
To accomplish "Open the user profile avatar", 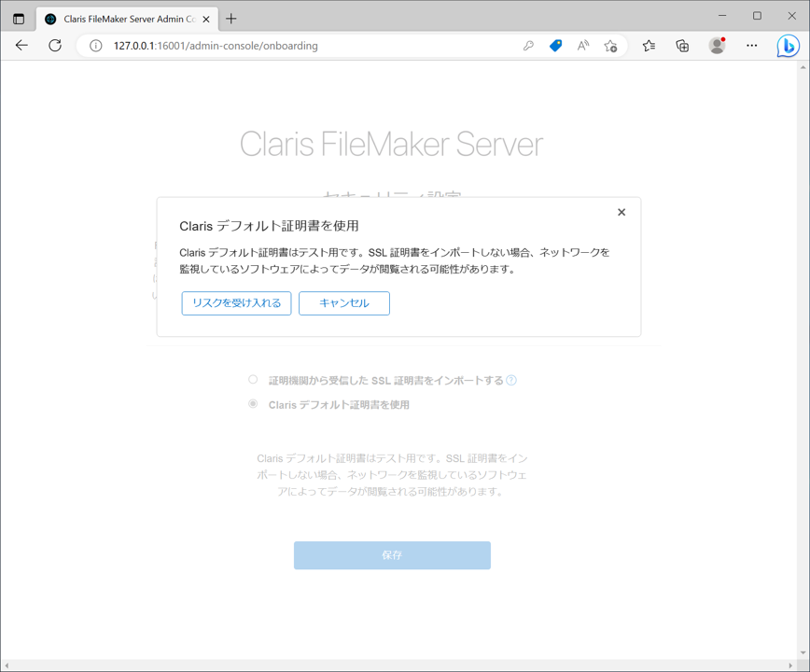I will pyautogui.click(x=717, y=46).
